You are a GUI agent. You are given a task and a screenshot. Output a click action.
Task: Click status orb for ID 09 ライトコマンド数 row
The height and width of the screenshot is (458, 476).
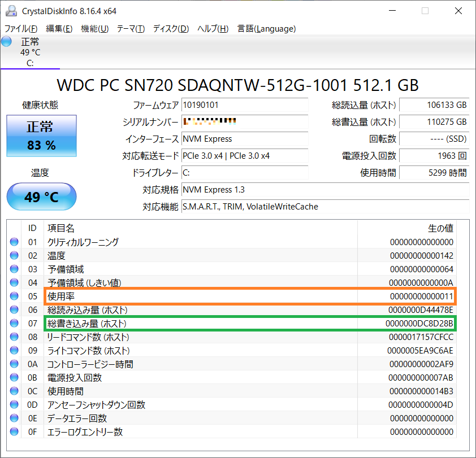pos(14,350)
